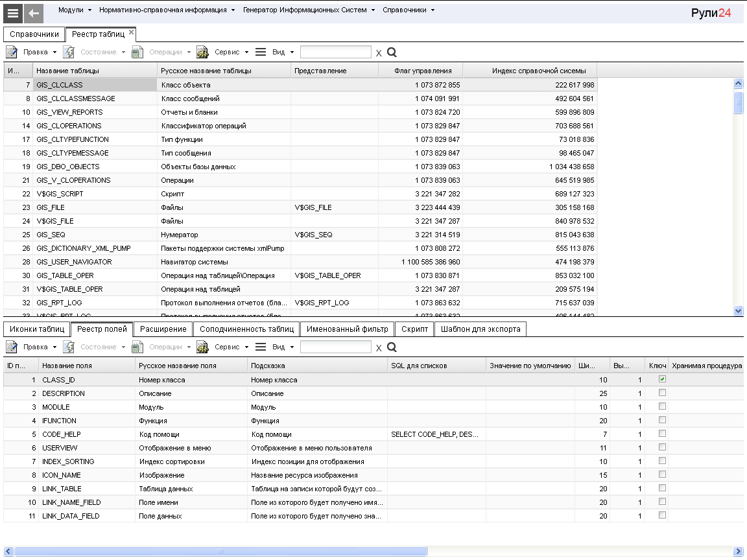
Task: Click the Операции calculator icon in lower toolbar
Action: pos(137,347)
